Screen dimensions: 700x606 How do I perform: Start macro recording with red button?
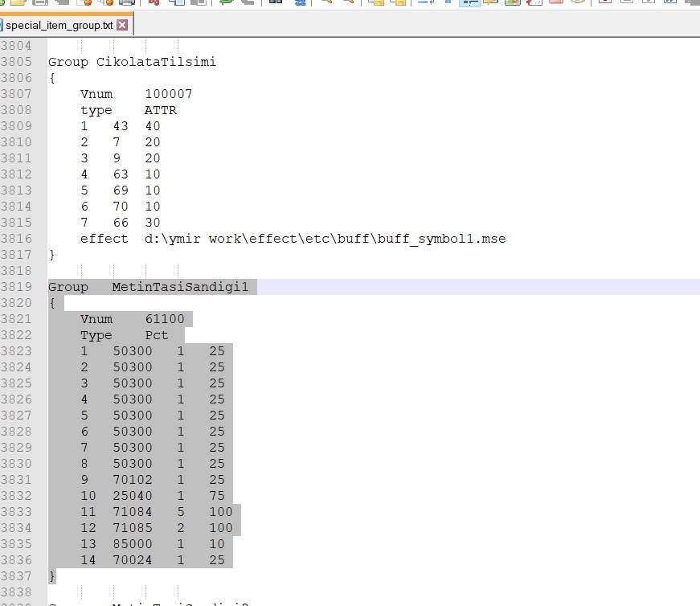click(605, 2)
